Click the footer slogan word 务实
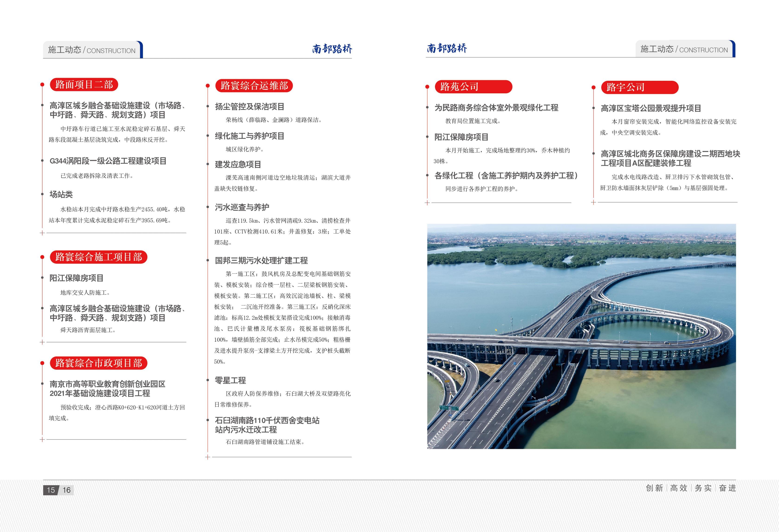 pyautogui.click(x=703, y=488)
